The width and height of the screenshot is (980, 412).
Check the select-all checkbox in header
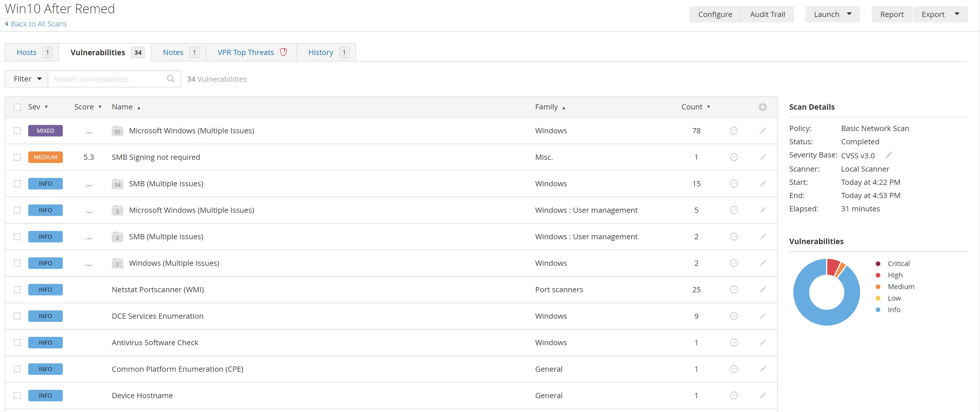click(18, 107)
